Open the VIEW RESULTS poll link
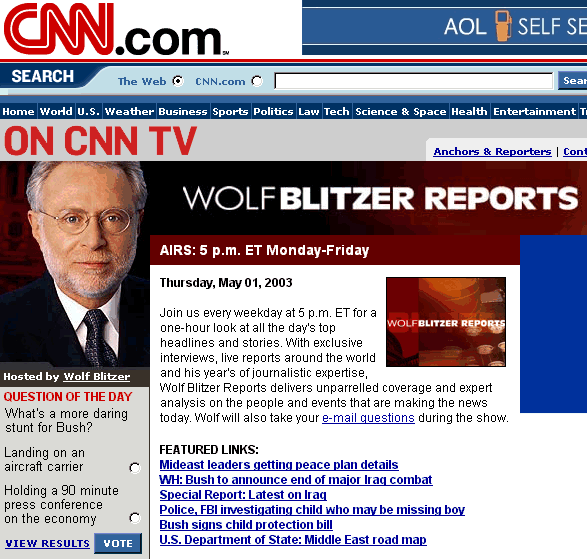Viewport: 587px width, 559px height. 48,543
